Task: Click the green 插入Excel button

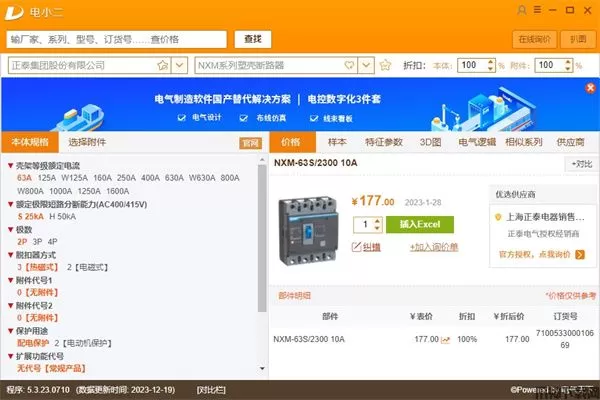Action: [x=420, y=224]
